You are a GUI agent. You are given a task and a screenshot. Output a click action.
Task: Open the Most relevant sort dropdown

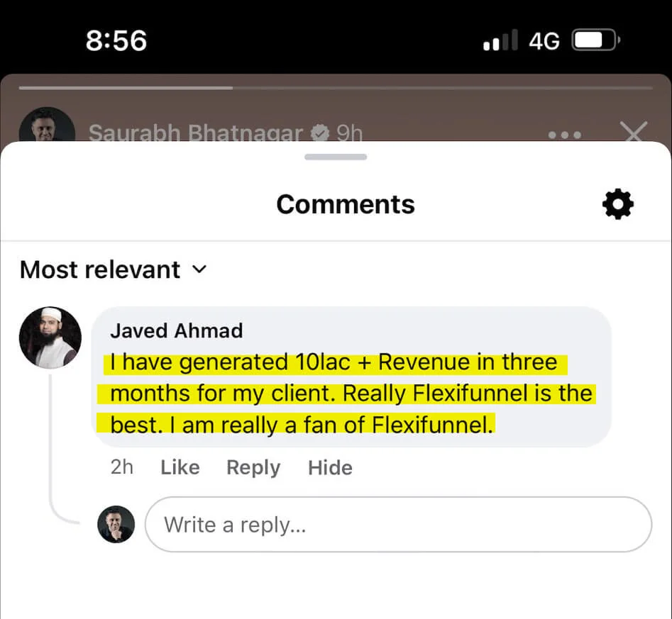(x=99, y=269)
